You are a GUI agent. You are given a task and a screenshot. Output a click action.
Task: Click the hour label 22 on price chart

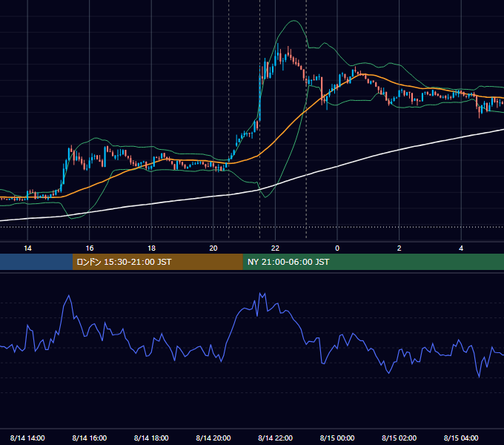tap(275, 248)
